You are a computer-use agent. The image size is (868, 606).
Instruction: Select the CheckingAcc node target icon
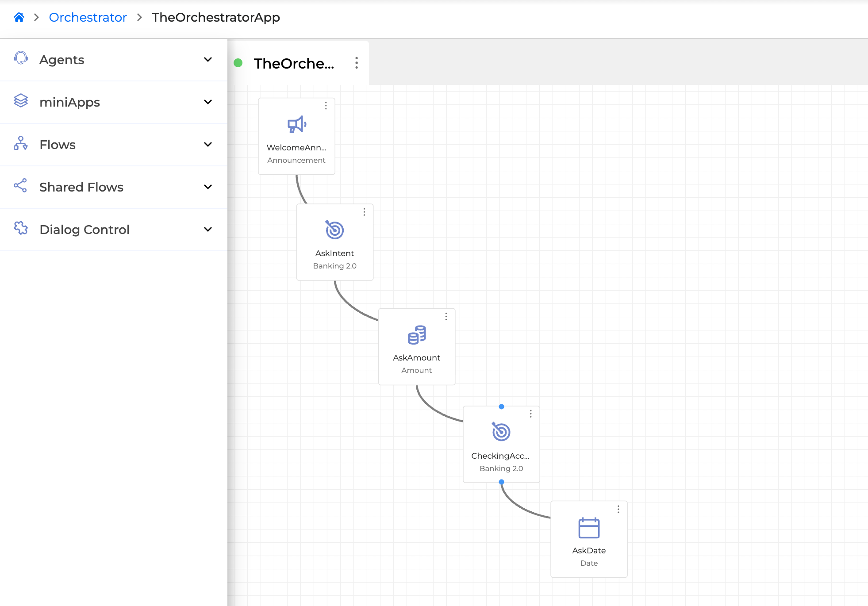[501, 432]
